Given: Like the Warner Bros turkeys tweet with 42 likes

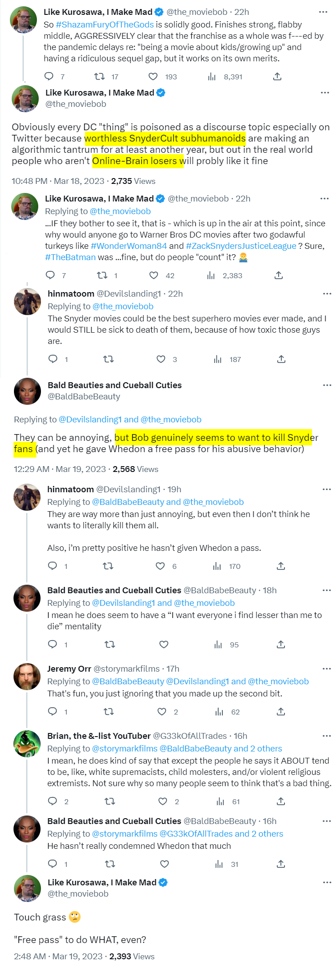Looking at the screenshot, I should (x=154, y=275).
